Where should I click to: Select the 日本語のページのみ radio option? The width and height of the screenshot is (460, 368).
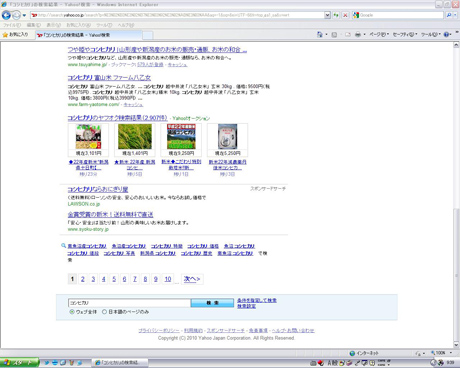pyautogui.click(x=104, y=312)
